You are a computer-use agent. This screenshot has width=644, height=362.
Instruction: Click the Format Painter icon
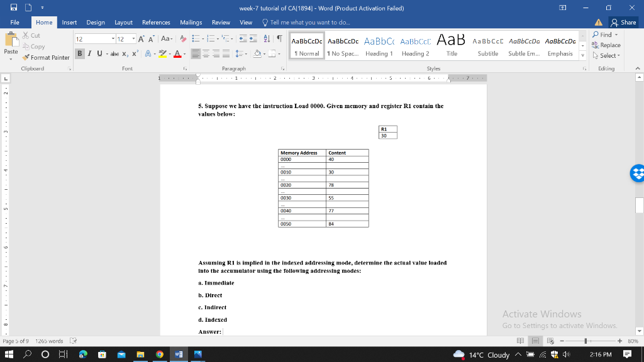coord(26,57)
